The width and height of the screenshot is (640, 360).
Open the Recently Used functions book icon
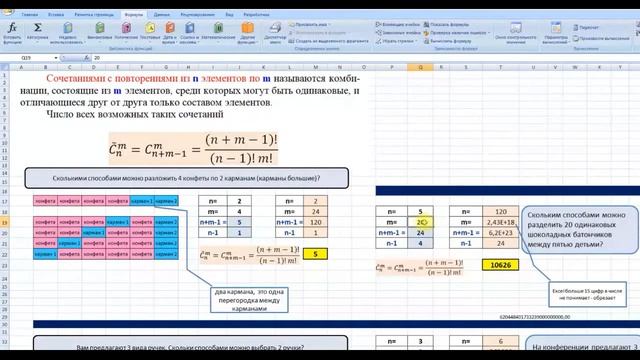68,28
